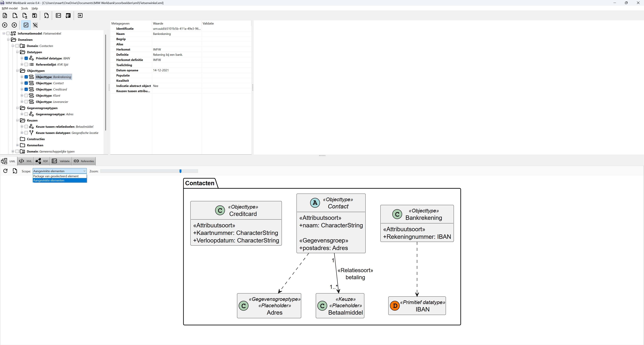Expand the Kenmerken folder

[17, 145]
